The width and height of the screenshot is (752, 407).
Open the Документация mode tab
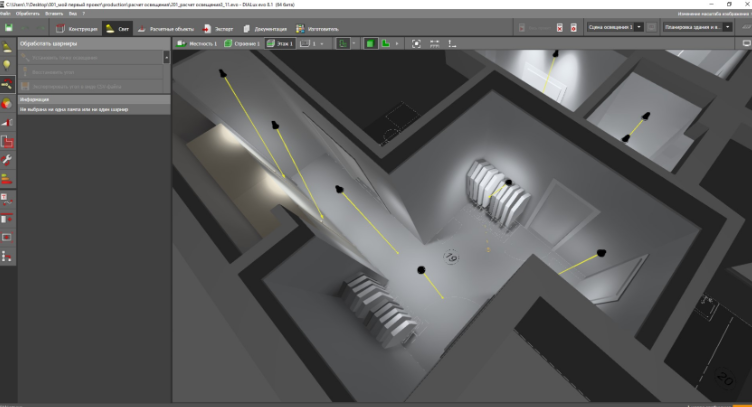(265, 29)
